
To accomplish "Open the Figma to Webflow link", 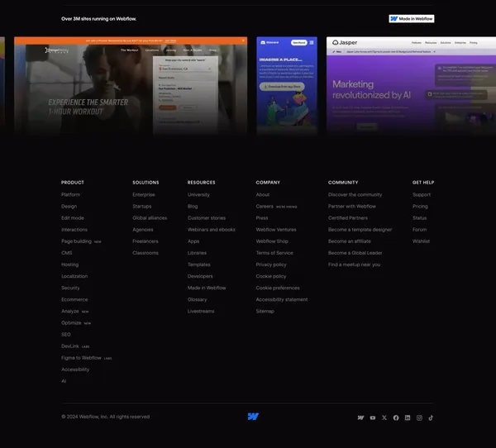I will [x=81, y=358].
